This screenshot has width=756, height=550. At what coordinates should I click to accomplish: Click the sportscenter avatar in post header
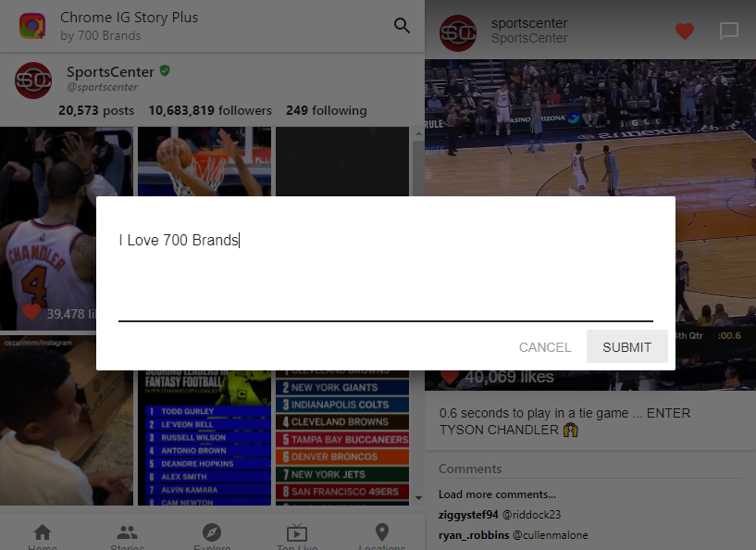pos(457,33)
